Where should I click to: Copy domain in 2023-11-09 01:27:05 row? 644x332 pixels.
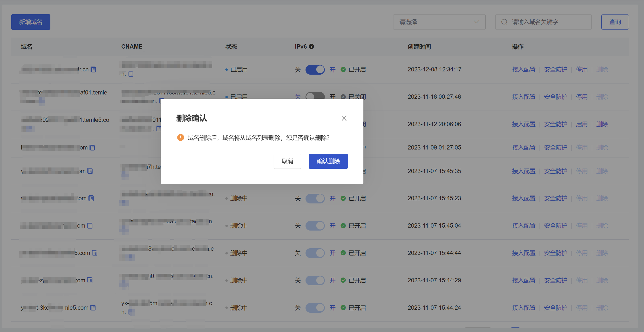coord(92,148)
